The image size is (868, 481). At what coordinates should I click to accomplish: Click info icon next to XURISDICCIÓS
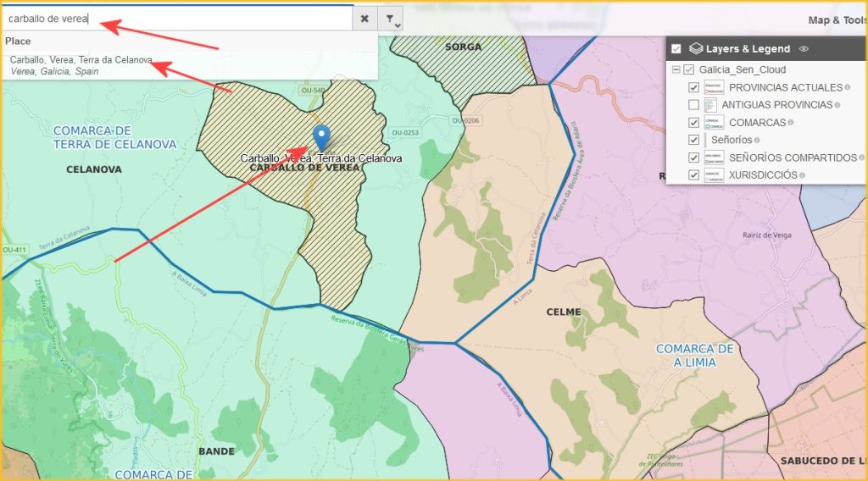[802, 175]
